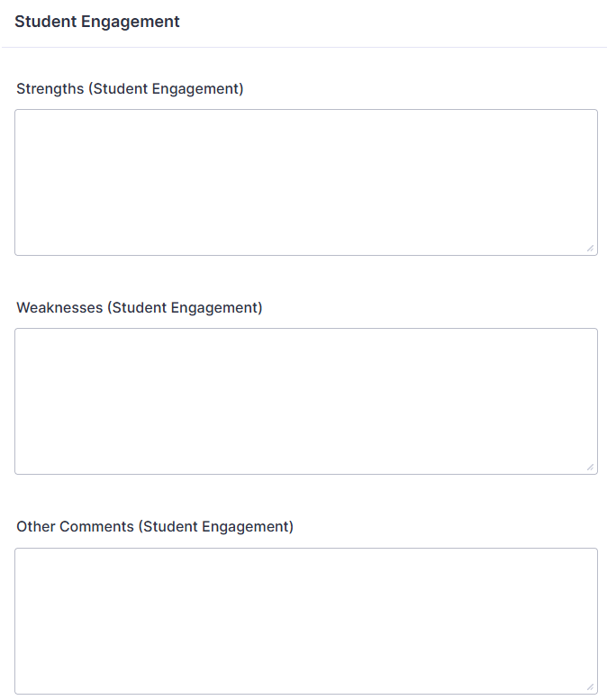Select the text field under Other Comments label
607x700 pixels.
click(x=306, y=621)
